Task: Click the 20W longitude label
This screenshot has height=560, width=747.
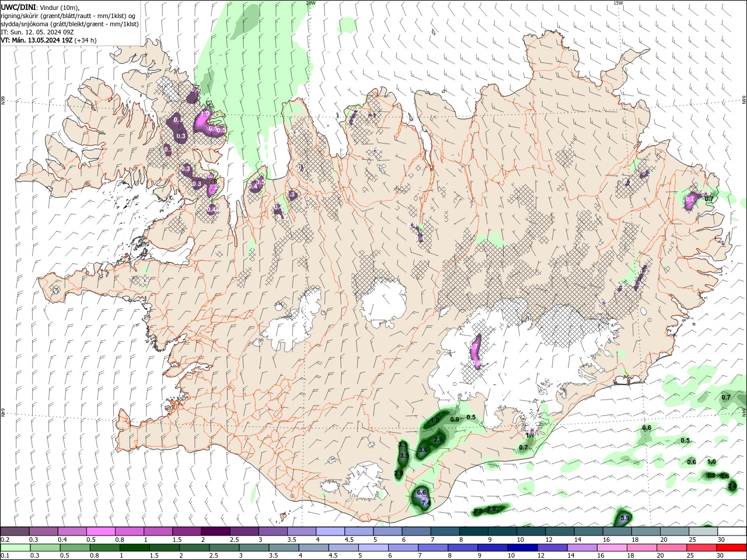Action: click(310, 3)
